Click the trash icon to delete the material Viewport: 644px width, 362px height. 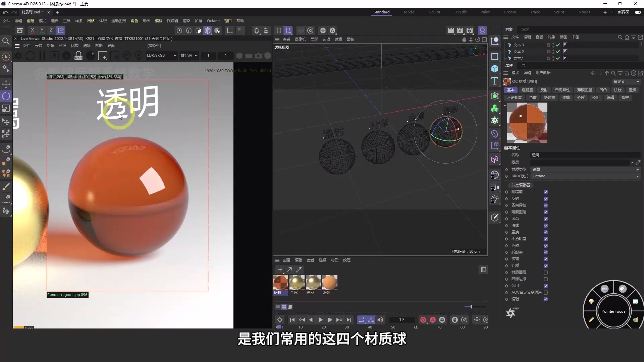pos(483,269)
